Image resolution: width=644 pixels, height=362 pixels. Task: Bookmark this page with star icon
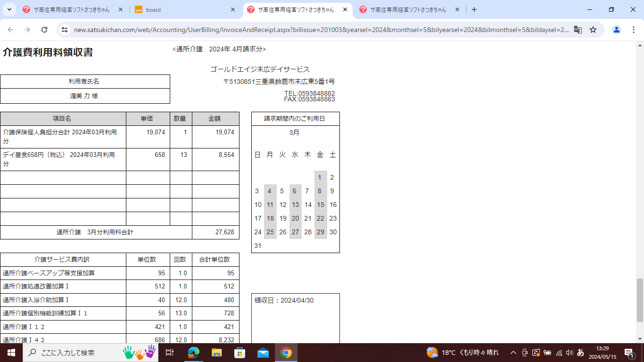click(593, 30)
